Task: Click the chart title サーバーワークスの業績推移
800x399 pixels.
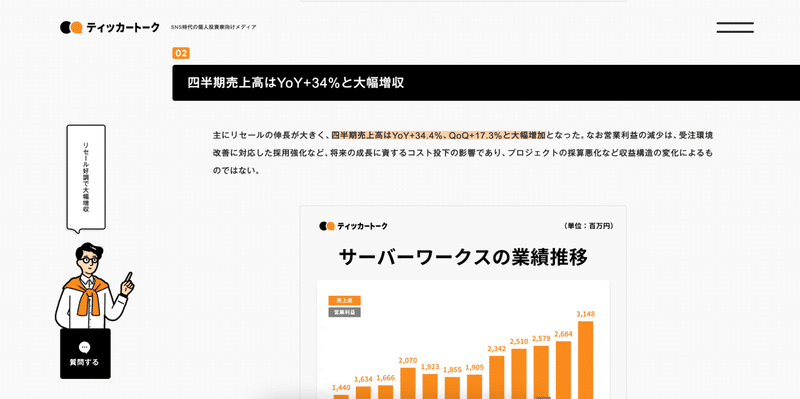Action: [x=463, y=257]
